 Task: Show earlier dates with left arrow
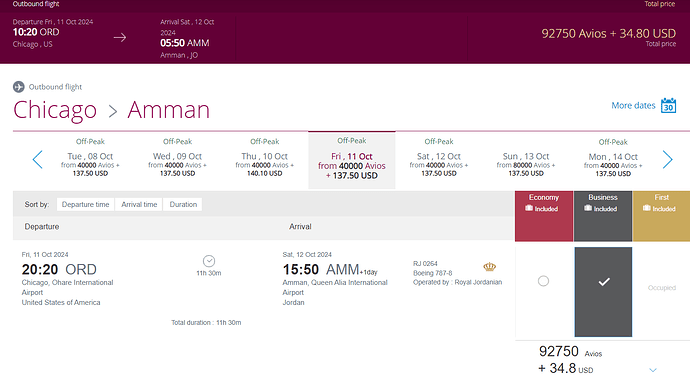[x=37, y=159]
